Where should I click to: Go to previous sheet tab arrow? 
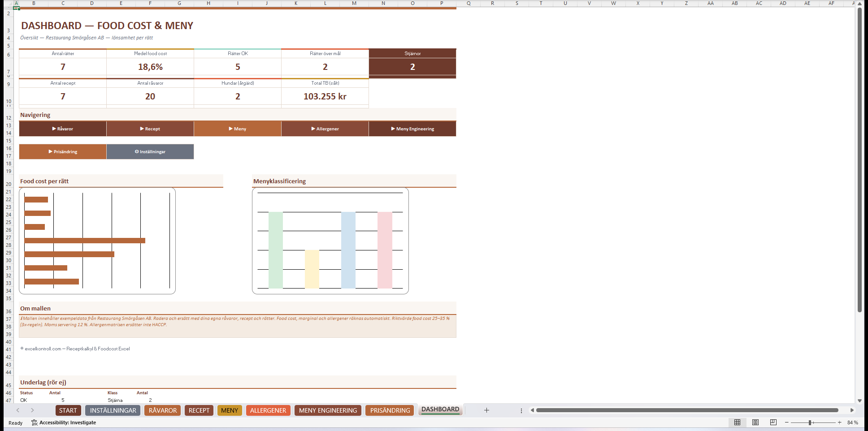click(18, 410)
